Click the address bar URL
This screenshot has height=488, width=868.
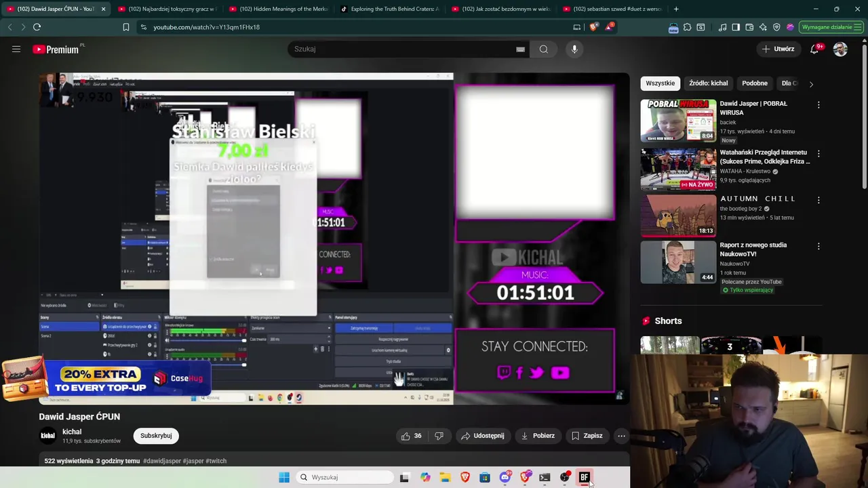(206, 27)
